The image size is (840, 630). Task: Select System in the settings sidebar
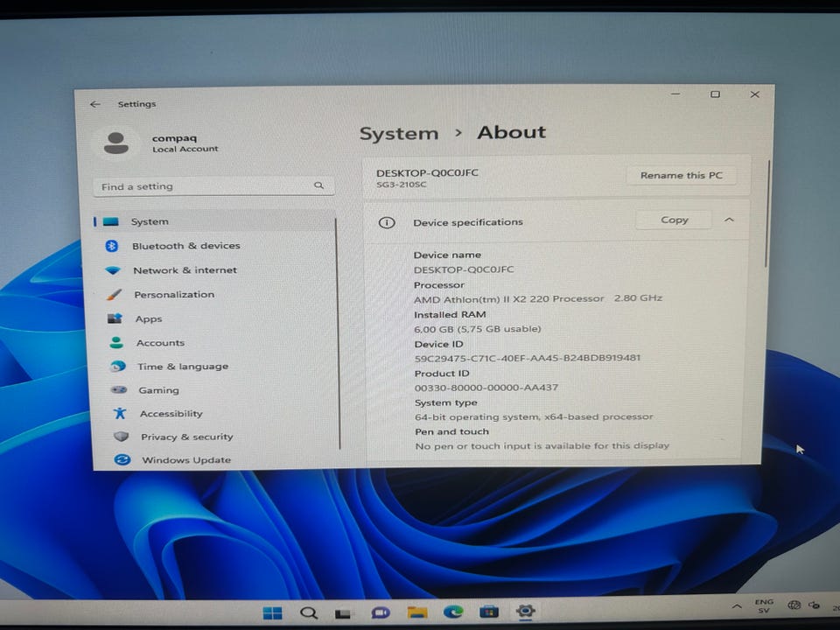click(214, 221)
